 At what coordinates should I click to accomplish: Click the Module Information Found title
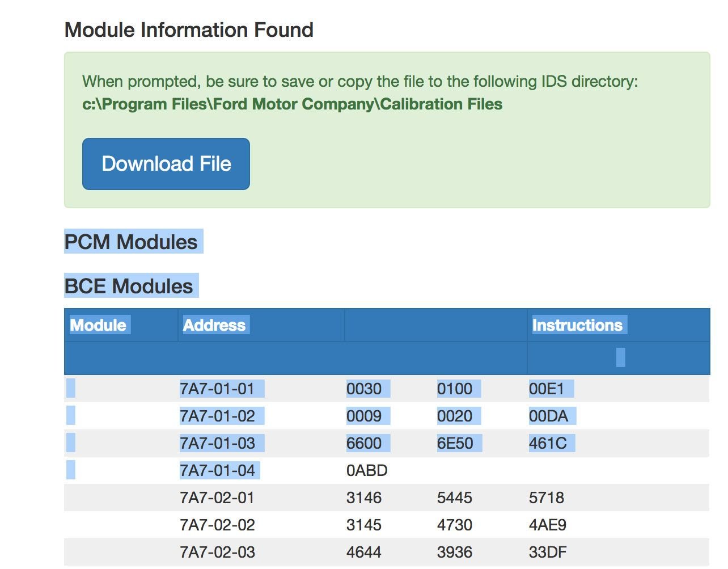(x=189, y=29)
